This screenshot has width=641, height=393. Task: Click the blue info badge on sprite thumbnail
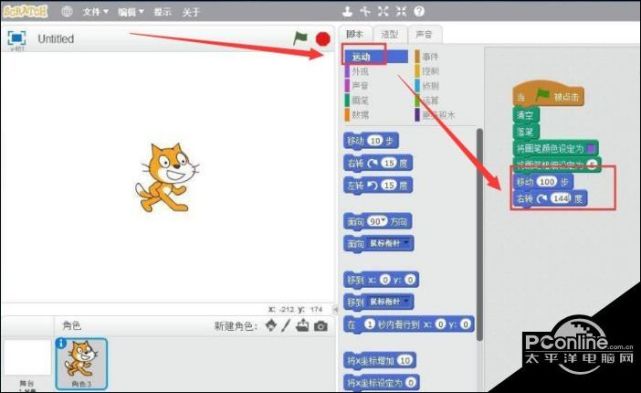click(61, 343)
